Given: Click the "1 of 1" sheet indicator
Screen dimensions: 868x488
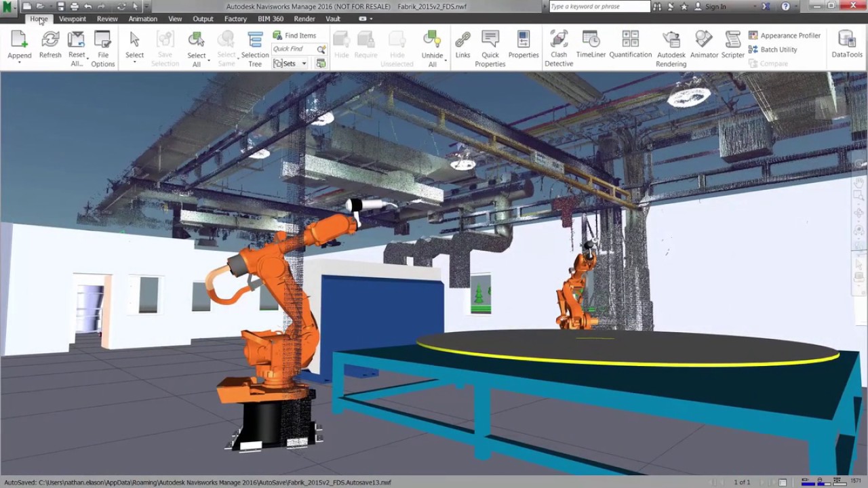Looking at the screenshot, I should 743,483.
